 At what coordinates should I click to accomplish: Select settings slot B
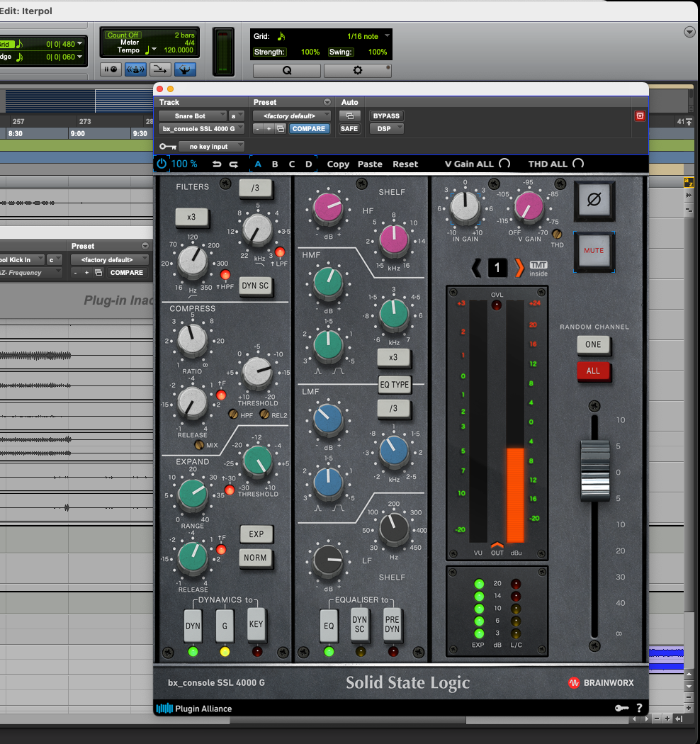click(x=275, y=164)
